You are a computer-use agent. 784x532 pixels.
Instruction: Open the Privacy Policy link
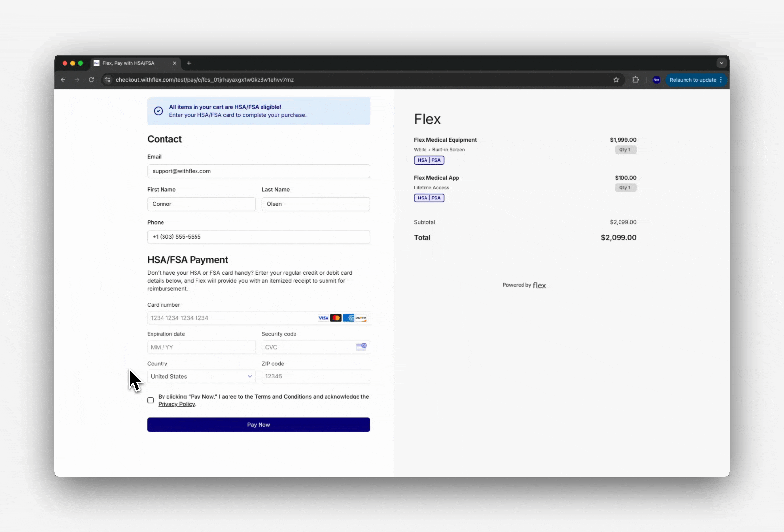(177, 404)
